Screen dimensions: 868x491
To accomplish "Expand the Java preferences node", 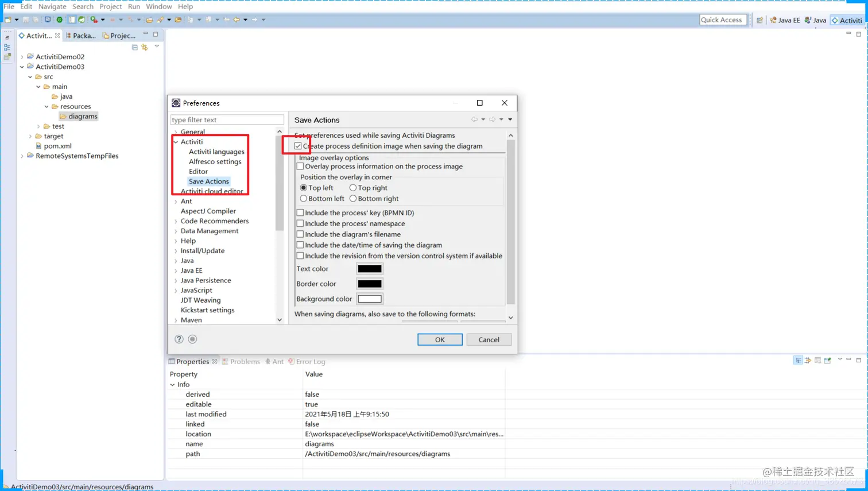I will coord(176,261).
